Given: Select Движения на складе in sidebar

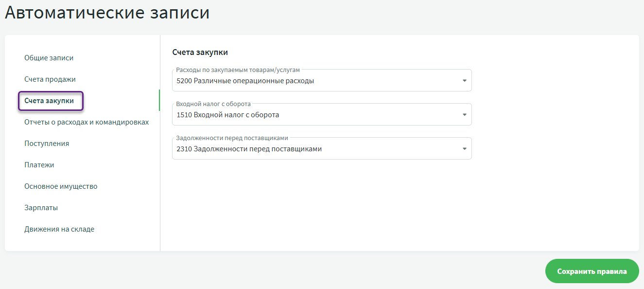Looking at the screenshot, I should point(59,229).
